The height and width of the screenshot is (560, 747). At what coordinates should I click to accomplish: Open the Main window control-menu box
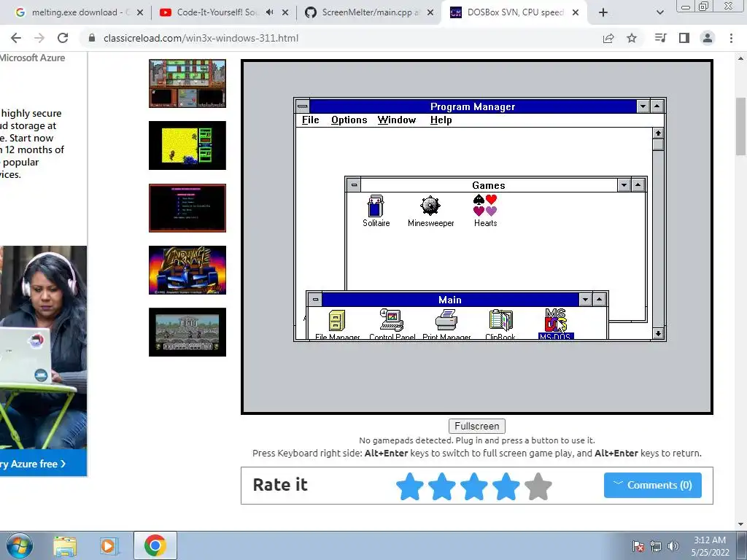(x=315, y=300)
